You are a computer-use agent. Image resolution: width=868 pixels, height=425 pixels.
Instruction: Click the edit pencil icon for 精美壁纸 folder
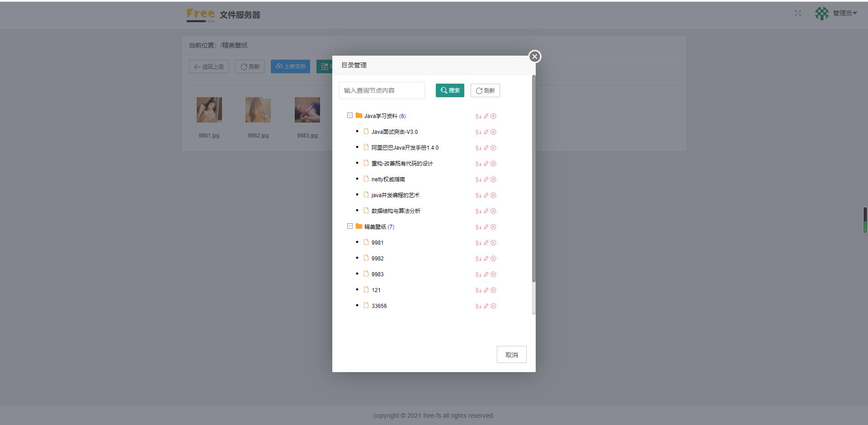pos(486,227)
